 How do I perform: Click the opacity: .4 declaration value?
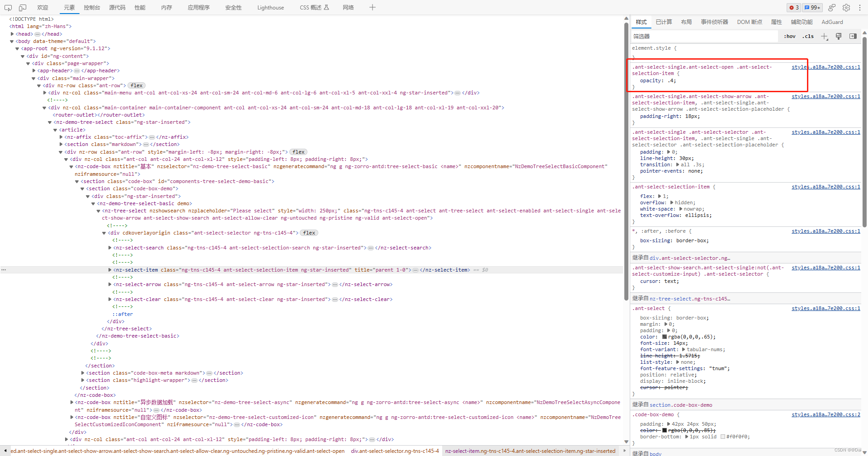(x=672, y=80)
